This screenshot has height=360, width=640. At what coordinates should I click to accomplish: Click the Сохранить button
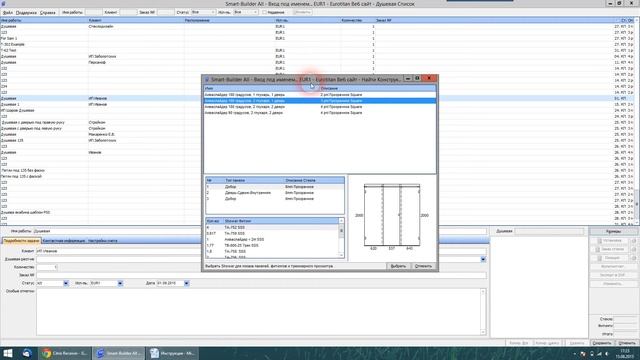602,343
